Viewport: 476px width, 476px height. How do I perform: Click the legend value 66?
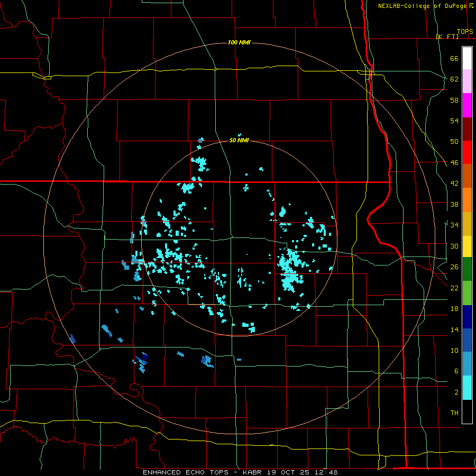[454, 59]
